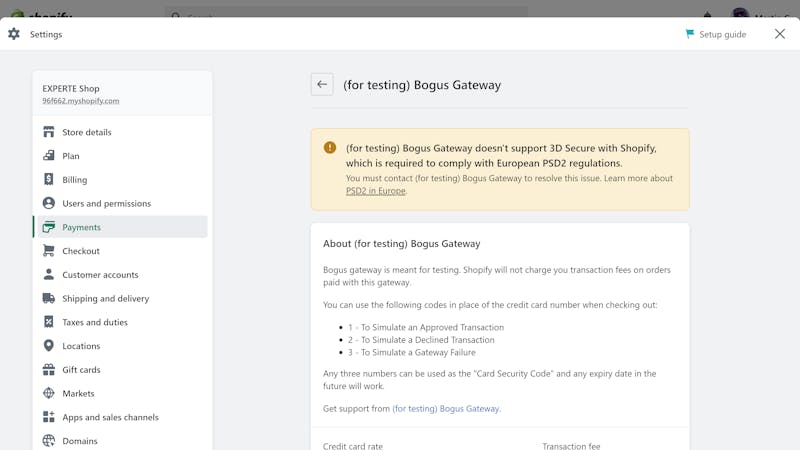The height and width of the screenshot is (450, 800).
Task: Go back using the arrow button
Action: (322, 84)
